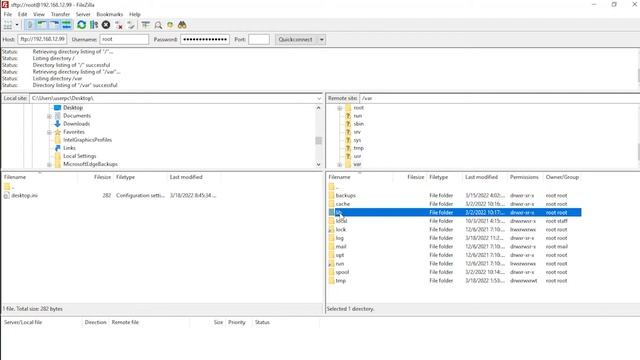
Task: Click the Host input field
Action: click(x=42, y=40)
